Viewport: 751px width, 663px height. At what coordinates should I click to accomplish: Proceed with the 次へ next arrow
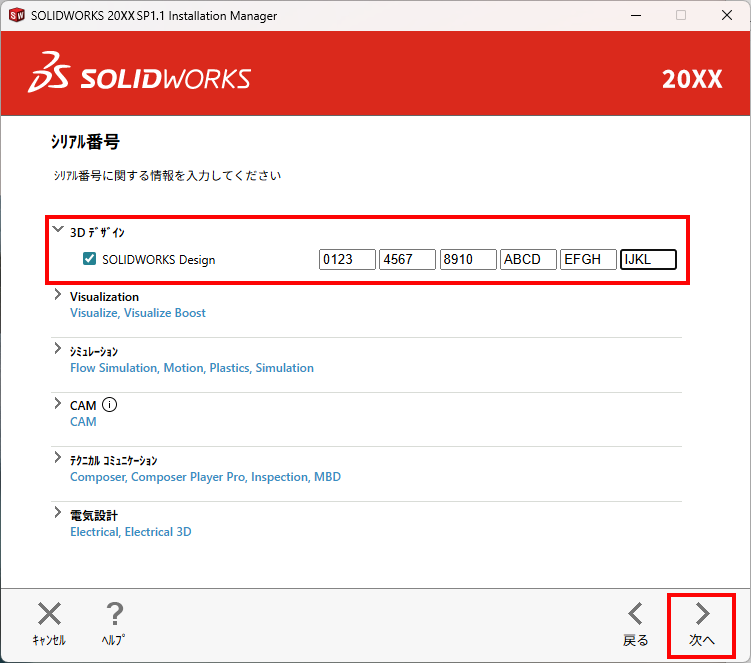[702, 614]
